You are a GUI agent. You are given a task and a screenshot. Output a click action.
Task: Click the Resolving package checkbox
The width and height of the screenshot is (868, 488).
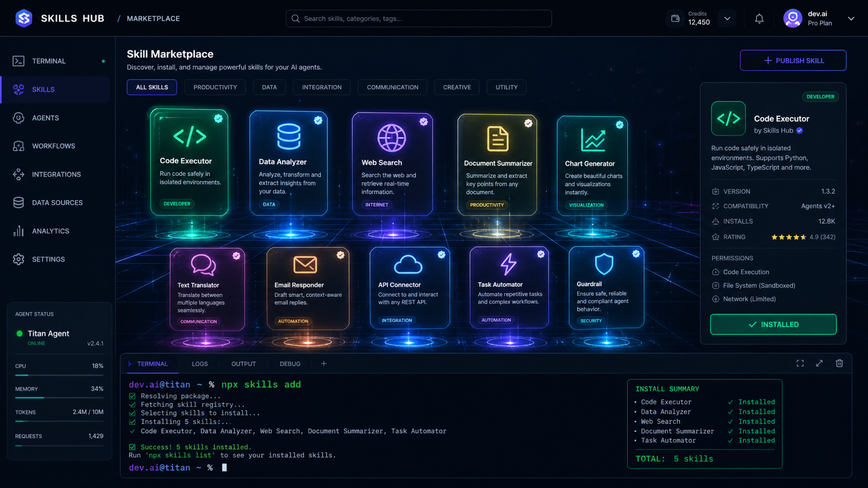(x=132, y=396)
